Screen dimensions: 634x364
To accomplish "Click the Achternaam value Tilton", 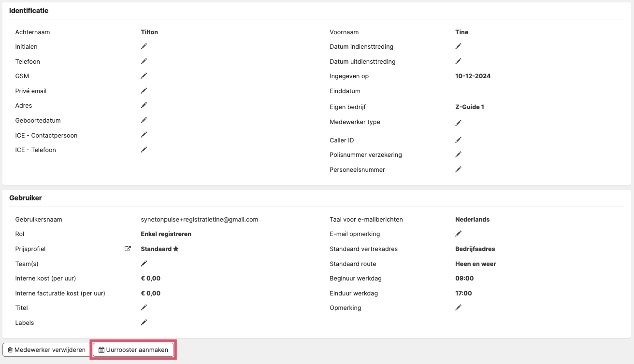I will (x=149, y=32).
